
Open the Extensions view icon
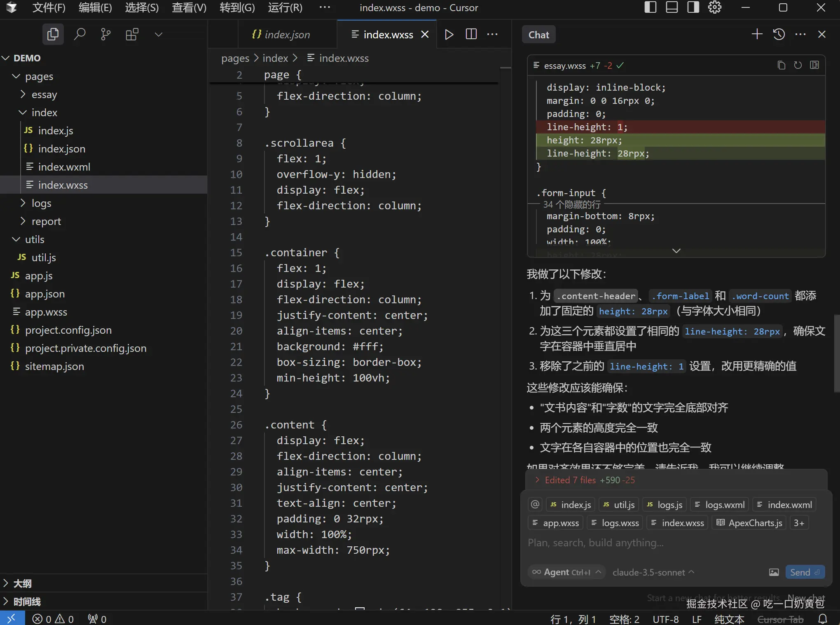tap(132, 34)
